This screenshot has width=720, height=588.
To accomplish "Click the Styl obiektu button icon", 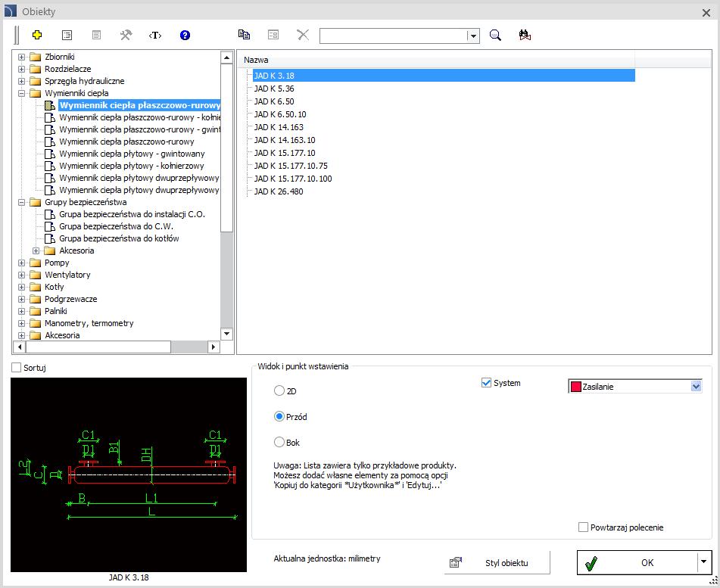I will point(456,563).
